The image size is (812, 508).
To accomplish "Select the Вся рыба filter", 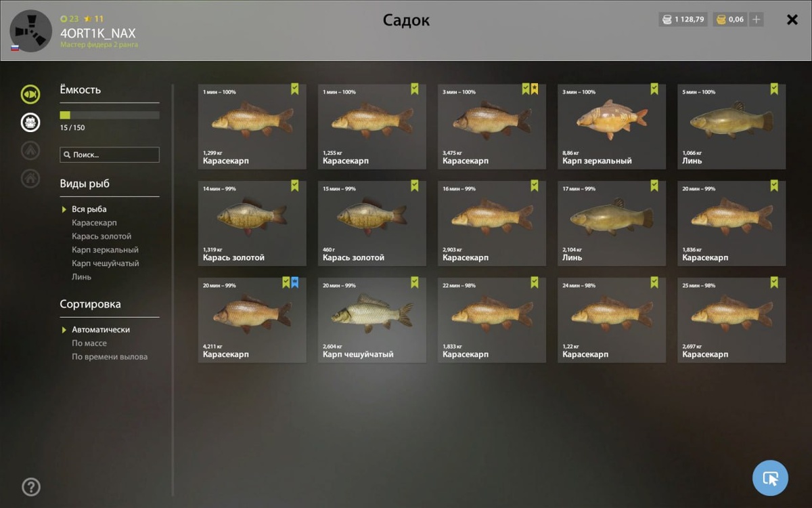I will pyautogui.click(x=89, y=209).
